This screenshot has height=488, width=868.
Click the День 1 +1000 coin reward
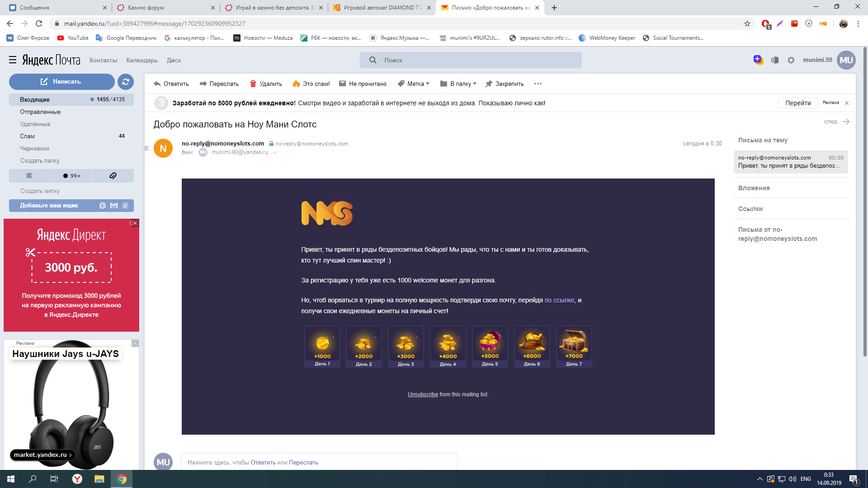point(322,347)
